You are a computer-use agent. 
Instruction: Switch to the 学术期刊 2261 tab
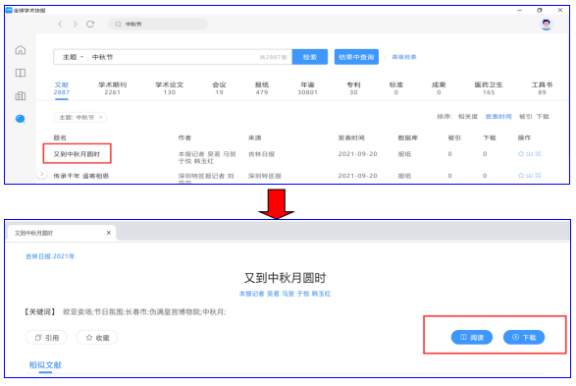(112, 88)
